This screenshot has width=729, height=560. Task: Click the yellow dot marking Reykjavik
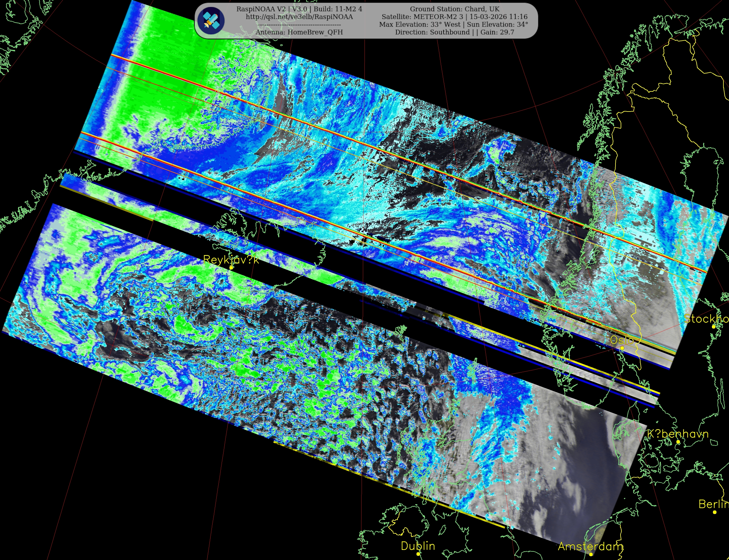point(231,268)
